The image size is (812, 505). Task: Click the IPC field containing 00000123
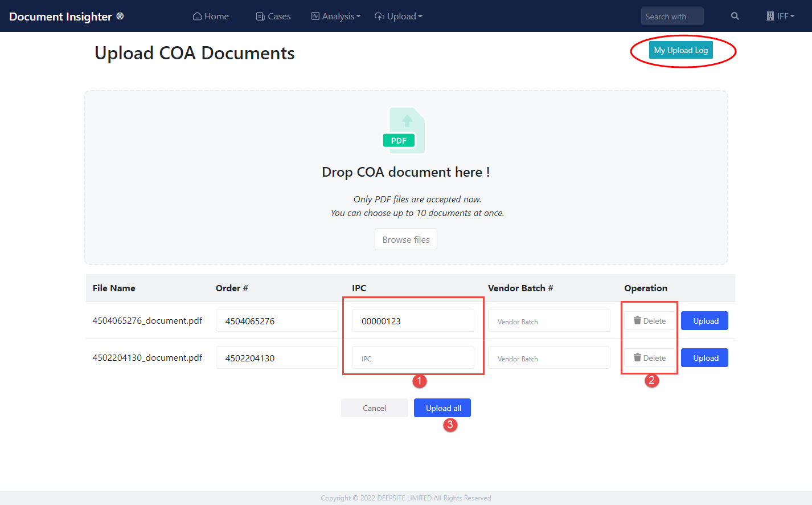point(413,321)
